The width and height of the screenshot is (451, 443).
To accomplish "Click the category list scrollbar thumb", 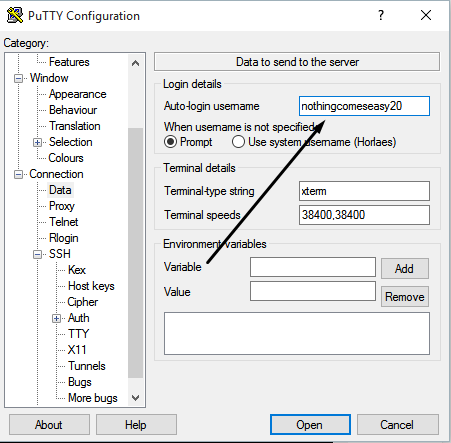I will pyautogui.click(x=135, y=253).
